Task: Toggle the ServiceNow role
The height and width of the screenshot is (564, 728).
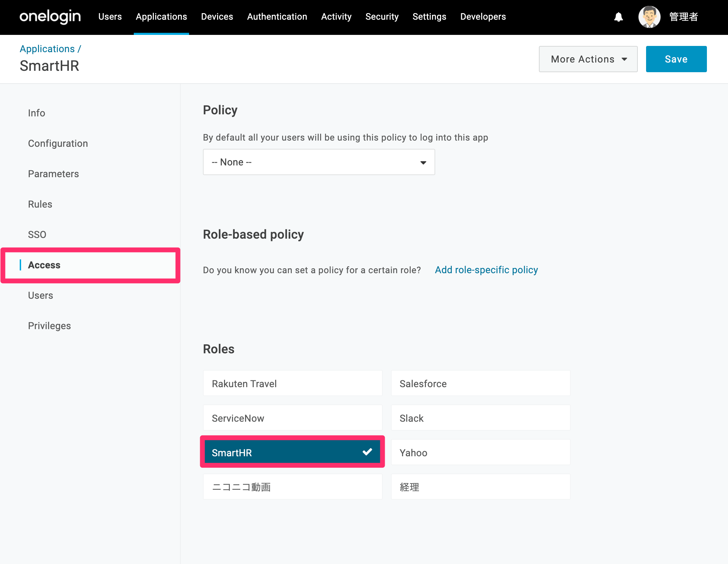Action: pyautogui.click(x=292, y=418)
